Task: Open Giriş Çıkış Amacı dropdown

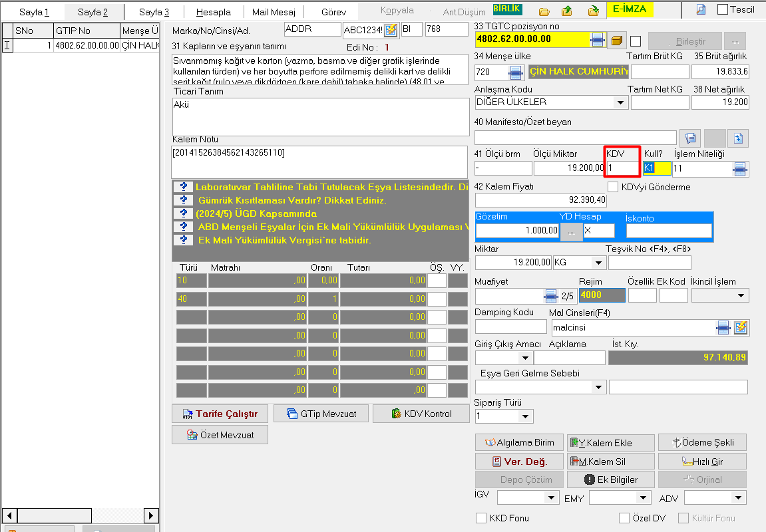Action: tap(525, 358)
